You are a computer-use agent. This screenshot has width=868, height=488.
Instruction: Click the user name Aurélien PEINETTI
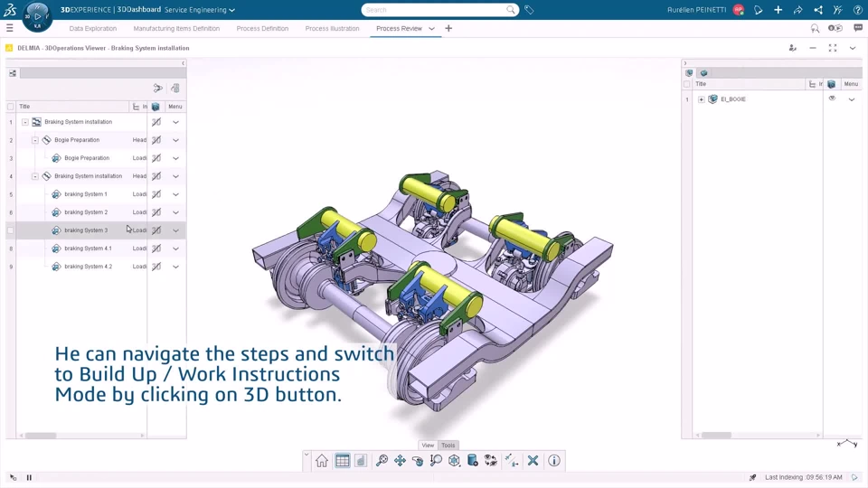point(696,9)
